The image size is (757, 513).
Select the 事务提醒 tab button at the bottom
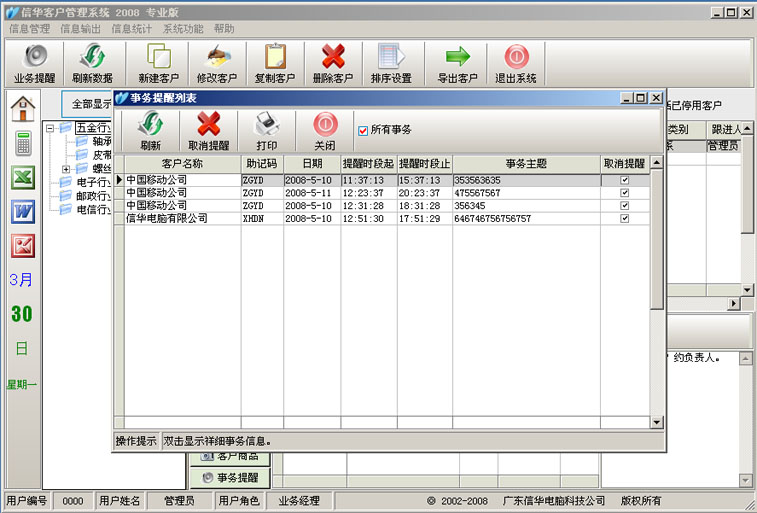tap(230, 478)
